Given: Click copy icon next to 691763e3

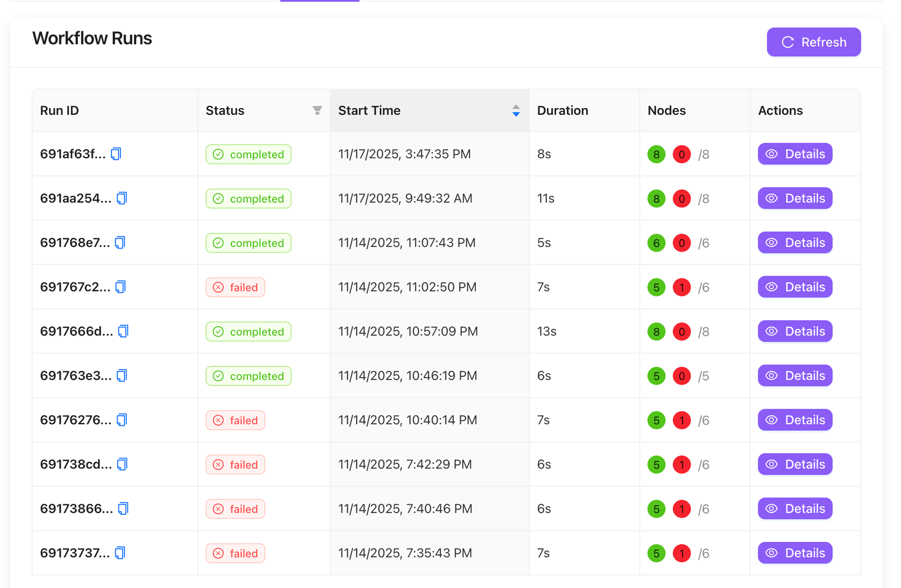Looking at the screenshot, I should click(x=122, y=376).
